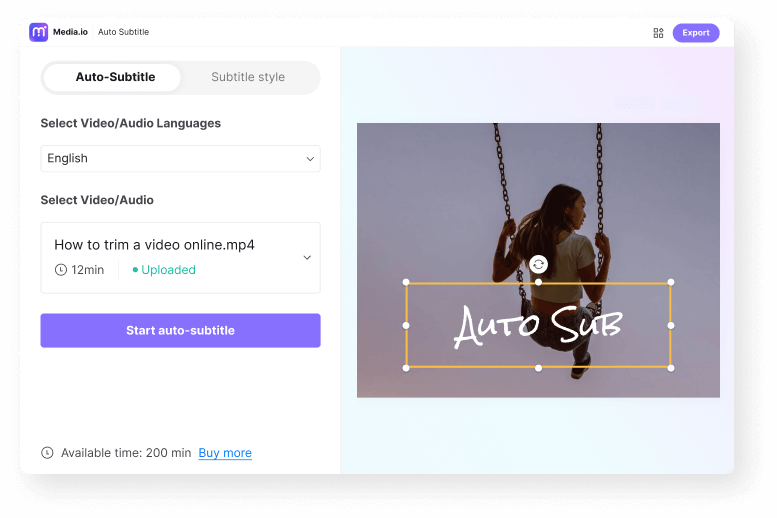
Task: Follow the Buy more link
Action: click(x=225, y=453)
